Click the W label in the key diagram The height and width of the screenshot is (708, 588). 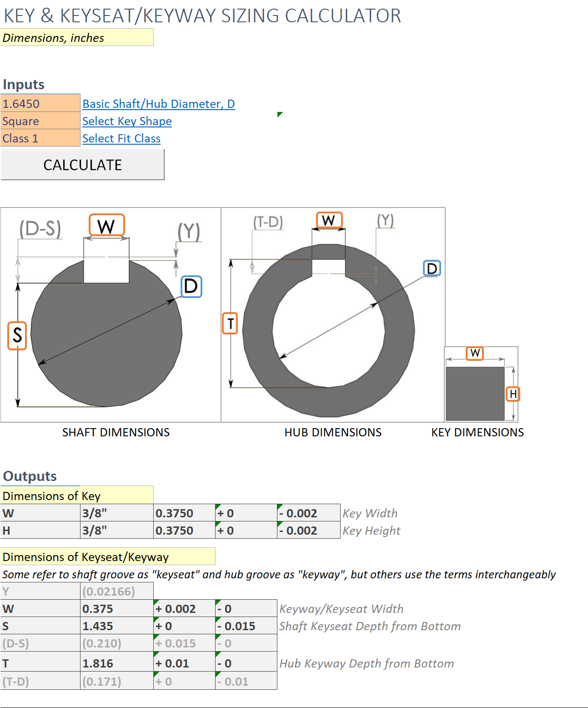[475, 353]
